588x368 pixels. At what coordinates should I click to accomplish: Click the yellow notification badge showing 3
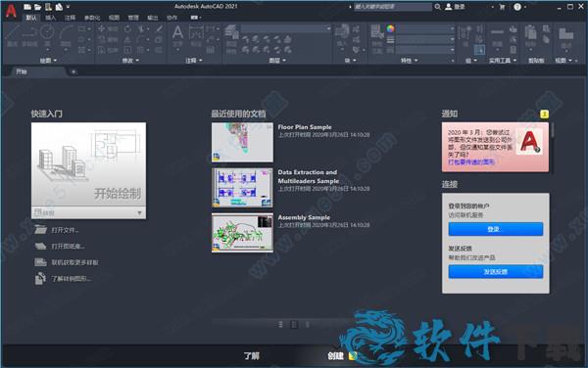point(544,114)
